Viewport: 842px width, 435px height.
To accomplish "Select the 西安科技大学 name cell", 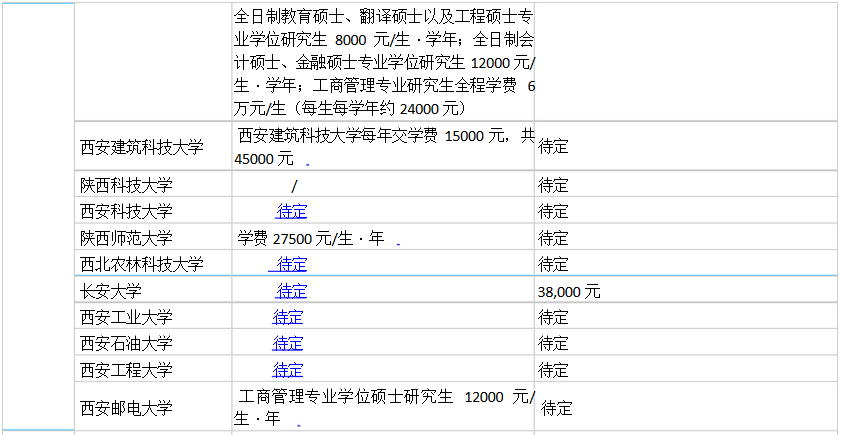I will coord(153,211).
